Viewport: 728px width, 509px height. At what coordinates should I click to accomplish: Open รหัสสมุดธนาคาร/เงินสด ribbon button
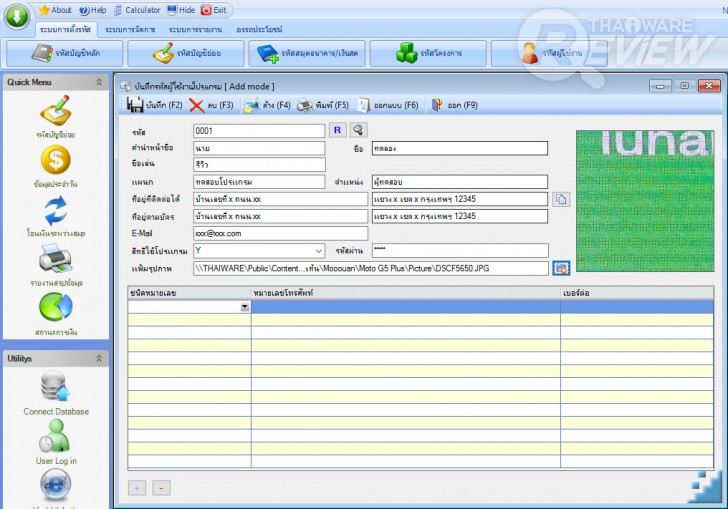307,53
